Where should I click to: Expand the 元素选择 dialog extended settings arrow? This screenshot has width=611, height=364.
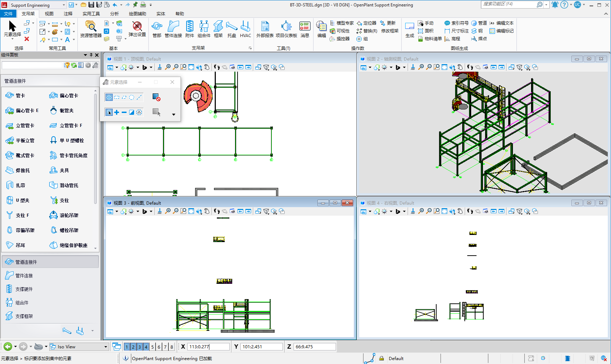pos(174,114)
